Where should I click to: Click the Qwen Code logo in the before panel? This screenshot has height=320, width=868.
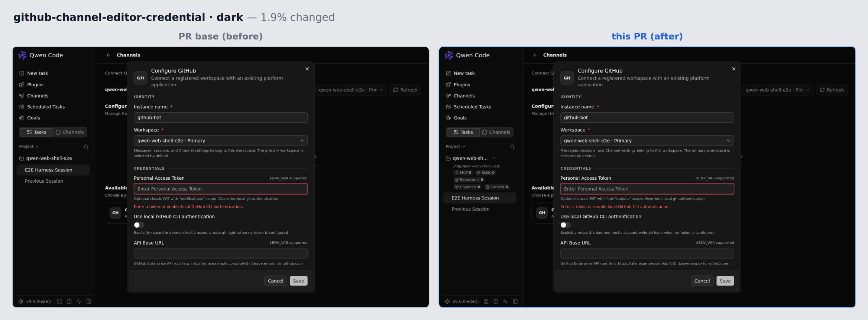pos(22,55)
